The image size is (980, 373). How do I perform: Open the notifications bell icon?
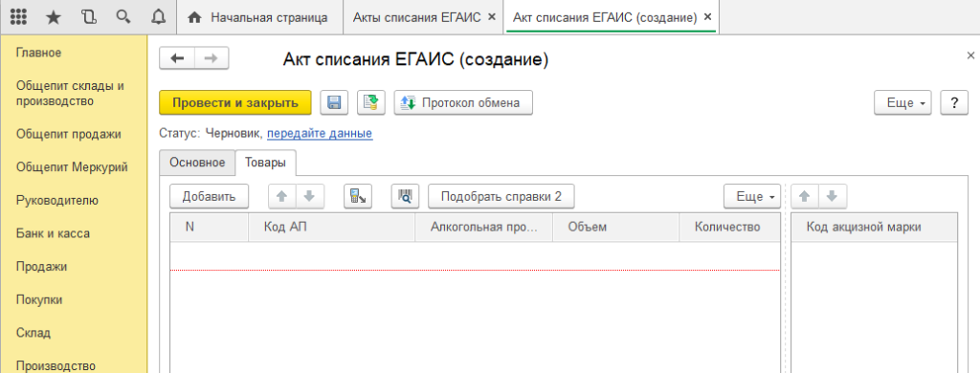tap(158, 17)
